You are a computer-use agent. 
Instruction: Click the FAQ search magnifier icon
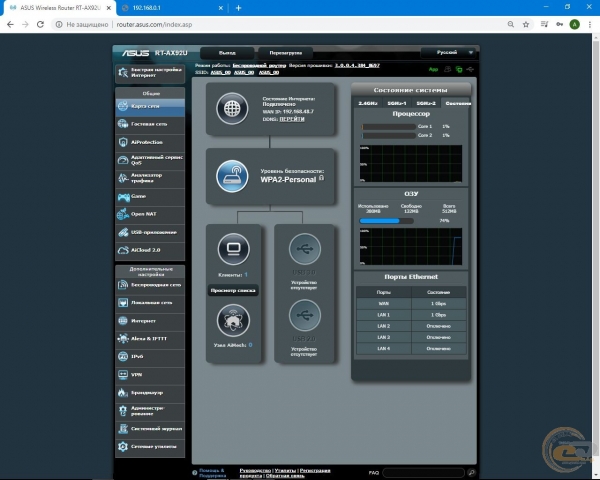pyautogui.click(x=471, y=473)
